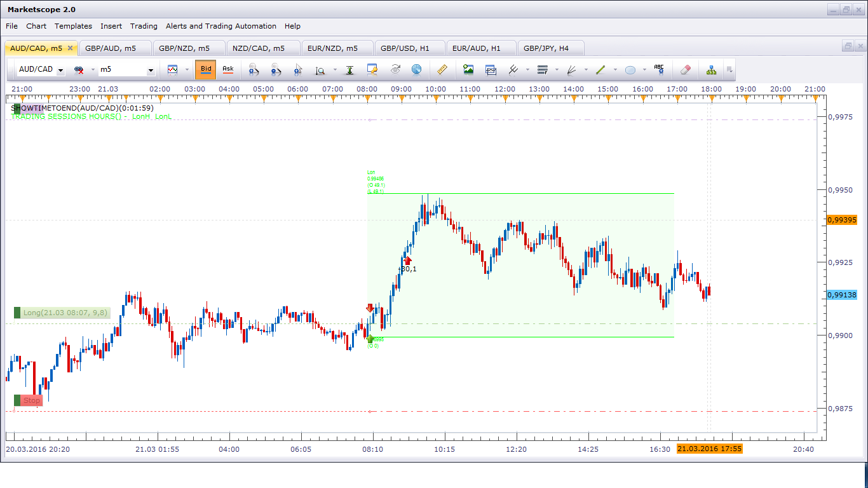868x488 pixels.
Task: Click the chart properties icon
Action: coord(372,69)
